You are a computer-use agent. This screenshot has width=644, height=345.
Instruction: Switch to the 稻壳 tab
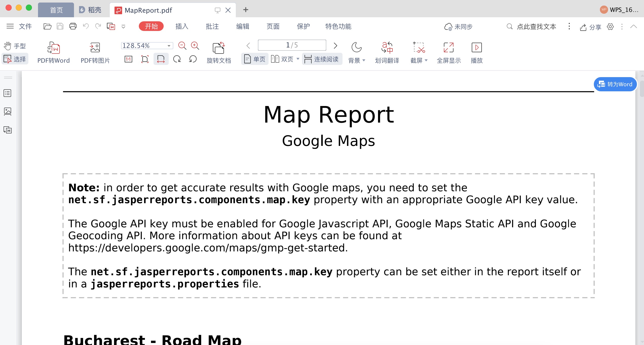click(90, 10)
